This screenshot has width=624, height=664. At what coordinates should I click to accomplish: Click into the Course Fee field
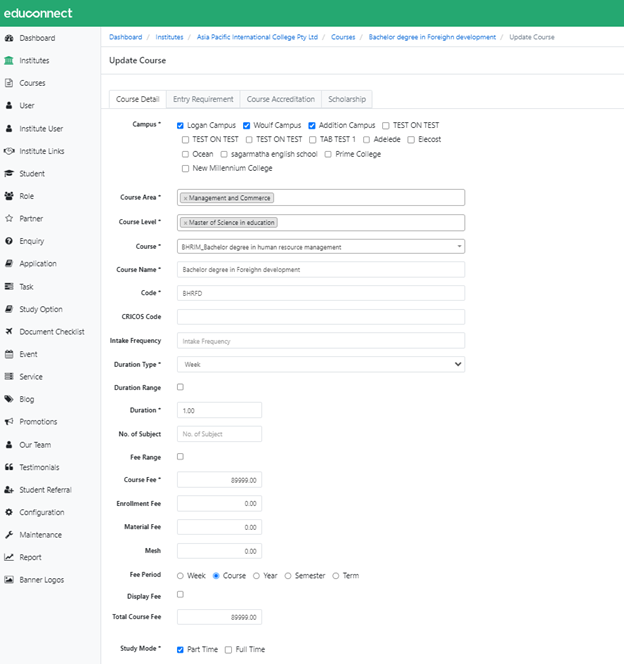pos(219,480)
